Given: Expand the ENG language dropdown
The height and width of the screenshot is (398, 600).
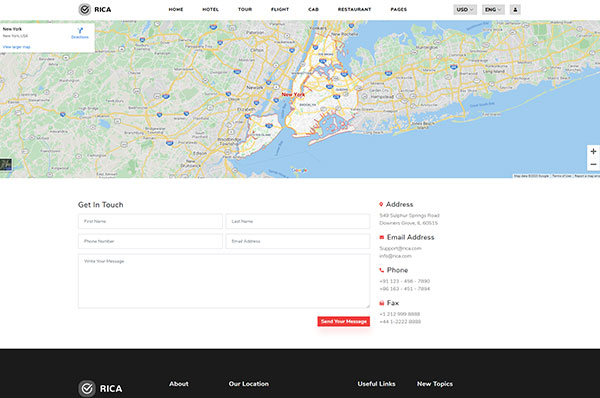Looking at the screenshot, I should [x=493, y=10].
